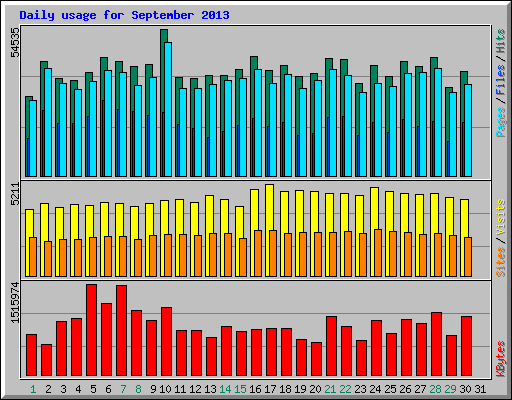This screenshot has height=400, width=512.
Task: Click day label 5 on the x-axis
Action: point(93,389)
